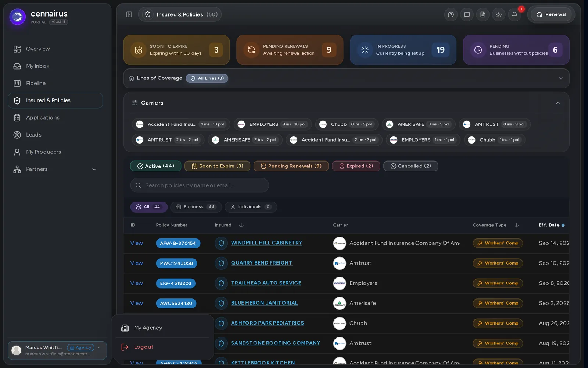Filter by AMTRUST 8 ins carrier chip
The height and width of the screenshot is (368, 588).
(495, 124)
